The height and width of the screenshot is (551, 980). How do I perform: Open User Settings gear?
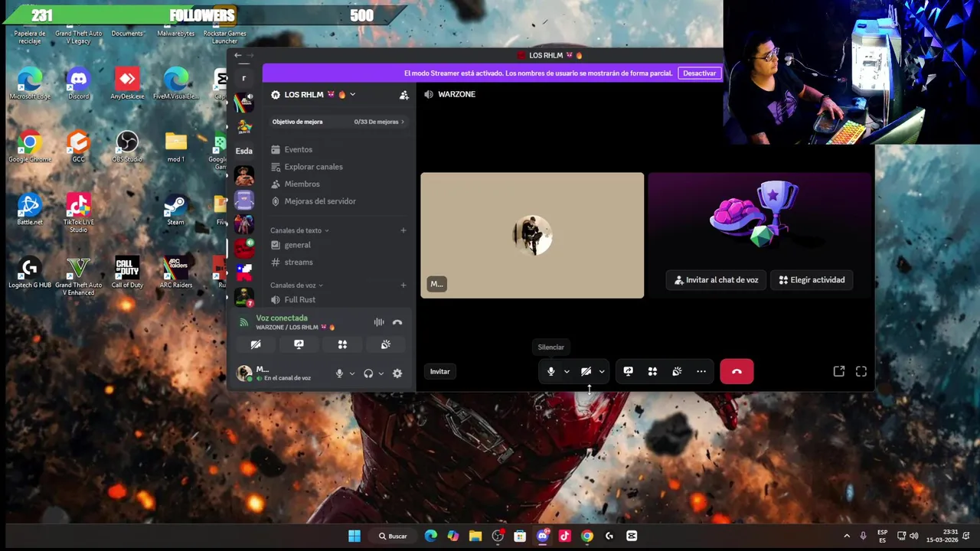click(397, 373)
